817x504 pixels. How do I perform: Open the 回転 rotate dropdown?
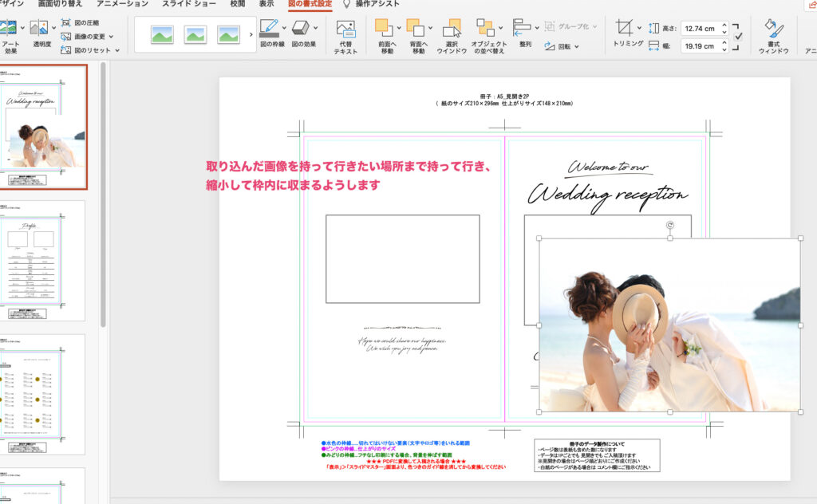562,46
